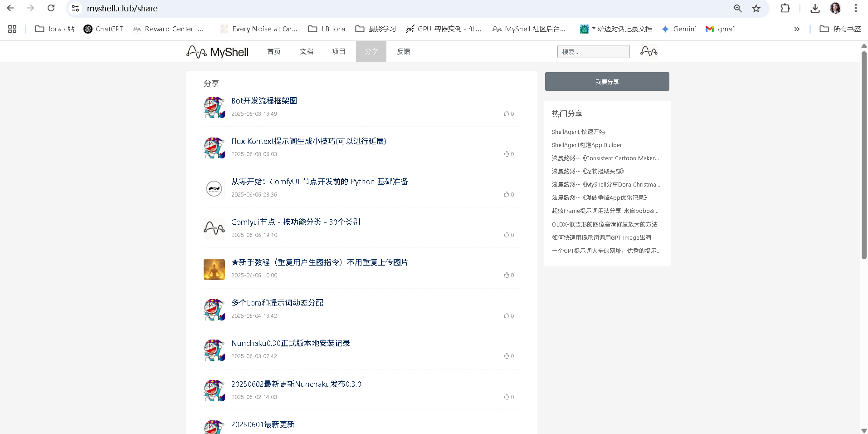Open the 反馈 nav tab
The image size is (868, 434).
(403, 52)
